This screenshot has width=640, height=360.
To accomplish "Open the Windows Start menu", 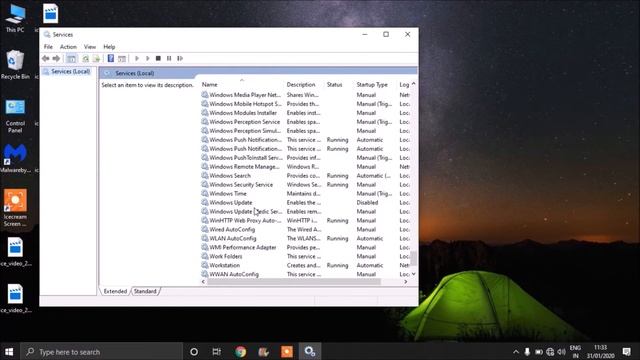I will (x=9, y=351).
